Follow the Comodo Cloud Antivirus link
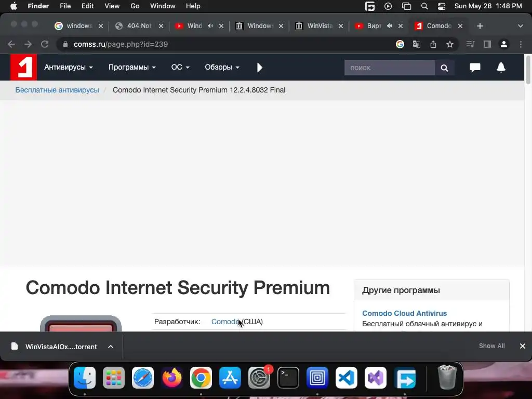 (404, 313)
